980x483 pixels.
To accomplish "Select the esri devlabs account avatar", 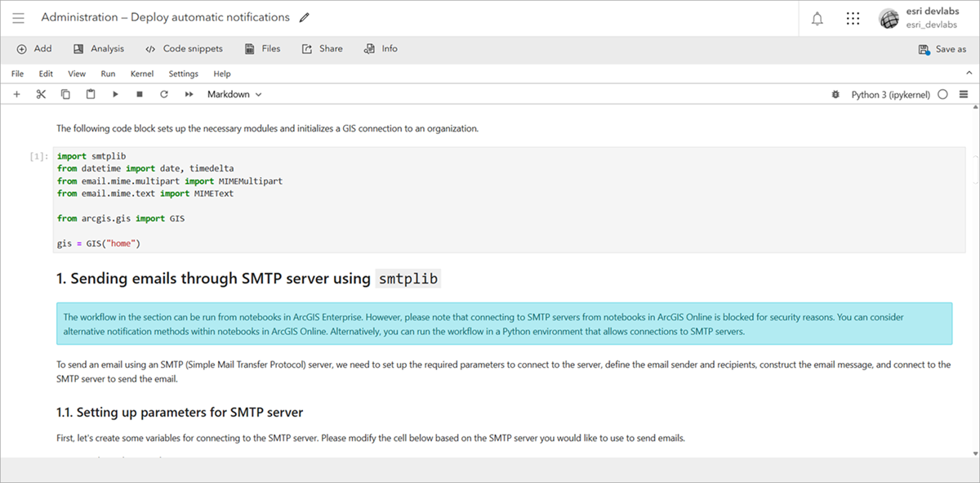I will (x=889, y=18).
